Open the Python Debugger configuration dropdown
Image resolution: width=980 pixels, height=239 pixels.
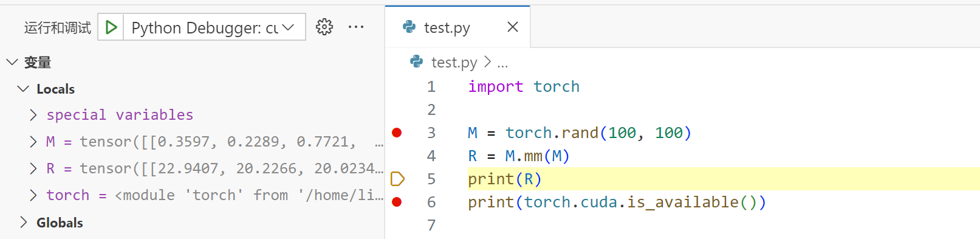coord(214,27)
